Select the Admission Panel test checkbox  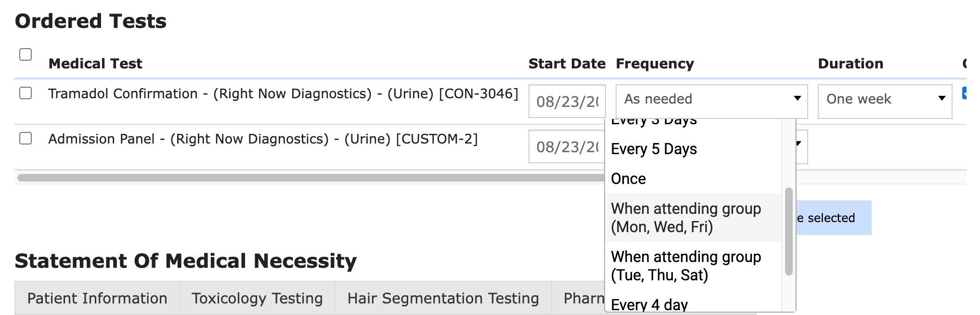click(26, 138)
